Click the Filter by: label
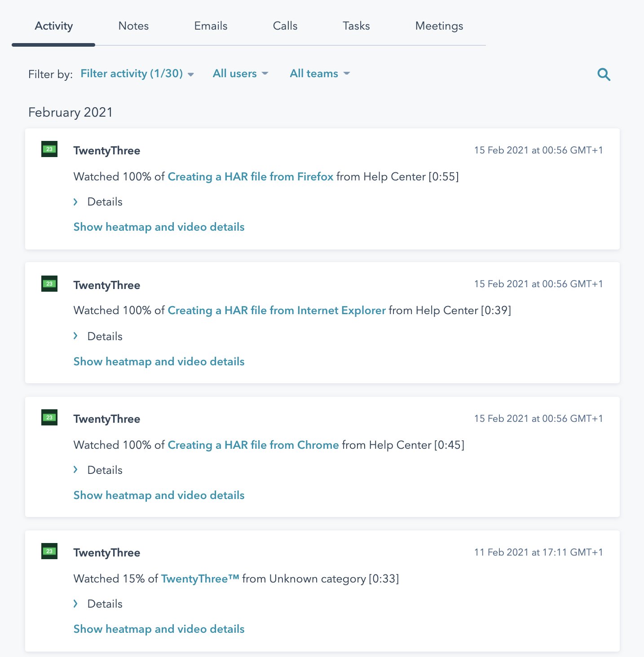644x657 pixels. point(50,74)
